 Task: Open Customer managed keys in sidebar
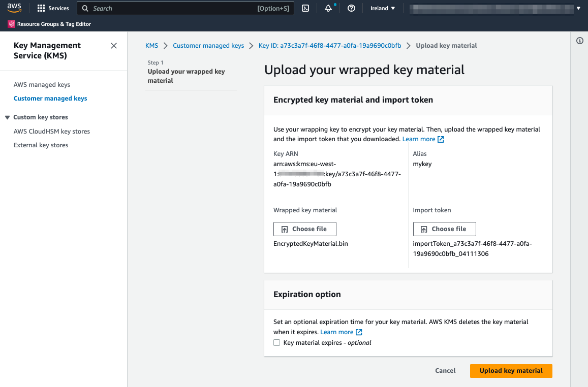click(50, 98)
